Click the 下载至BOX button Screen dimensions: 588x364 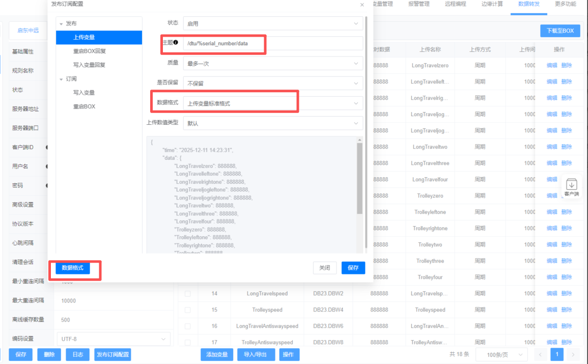[560, 31]
